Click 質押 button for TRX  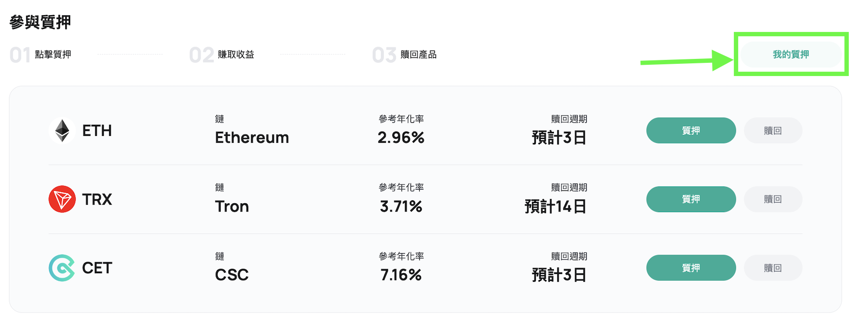[691, 199]
